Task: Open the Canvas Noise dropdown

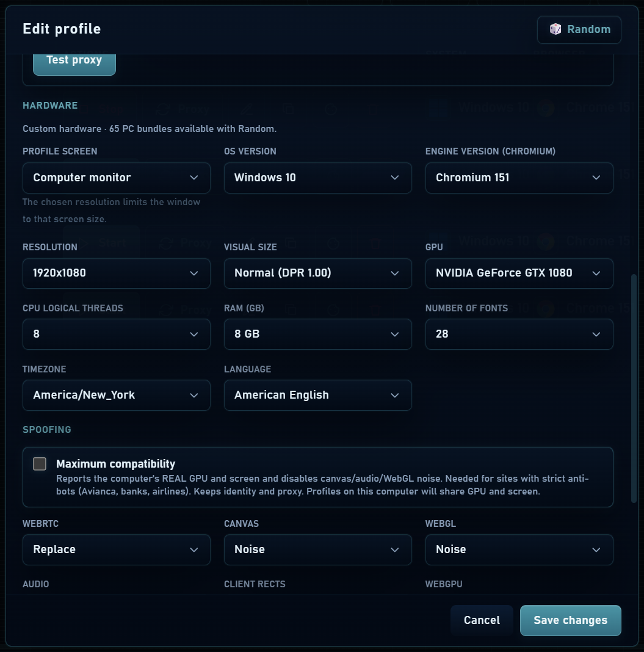Action: (x=317, y=549)
